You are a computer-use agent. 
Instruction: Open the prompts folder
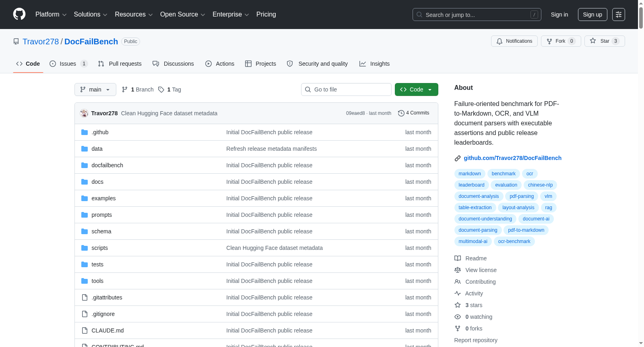(101, 215)
